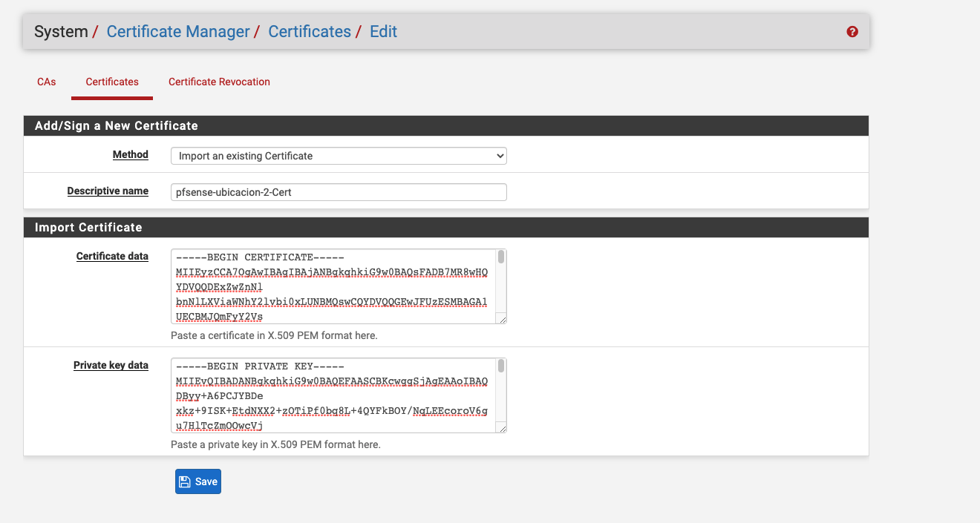Click the Certificate data label

(x=112, y=256)
